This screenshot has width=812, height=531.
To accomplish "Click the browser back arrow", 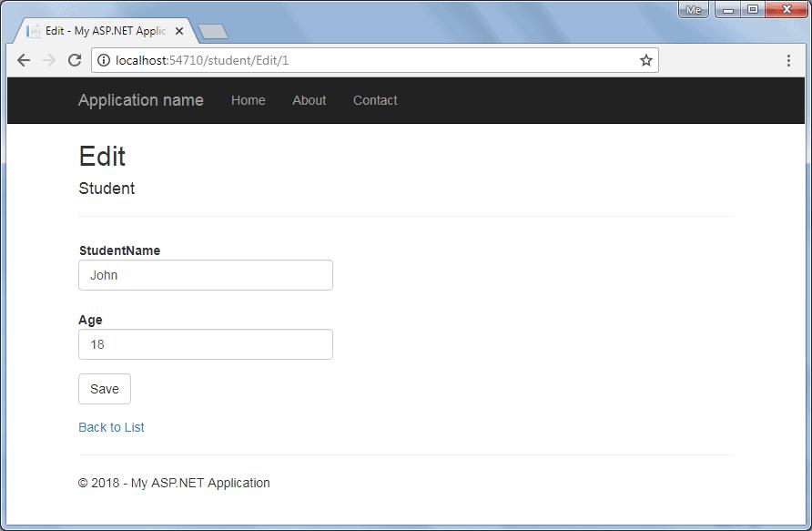I will [24, 61].
